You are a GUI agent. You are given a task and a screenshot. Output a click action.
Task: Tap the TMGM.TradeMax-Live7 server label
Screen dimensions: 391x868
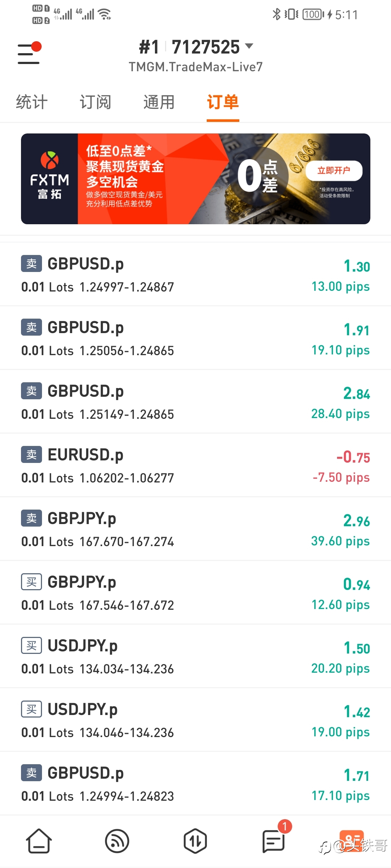click(195, 67)
